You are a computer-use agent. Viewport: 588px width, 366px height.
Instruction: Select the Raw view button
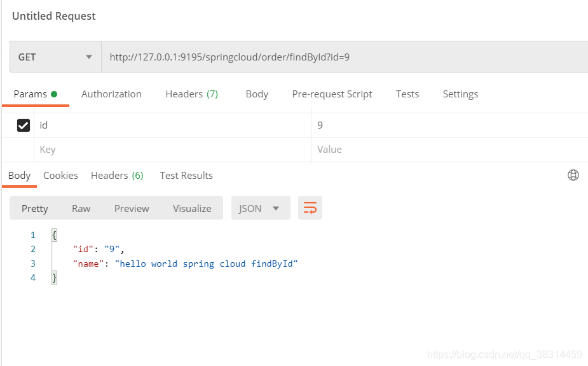coord(81,208)
